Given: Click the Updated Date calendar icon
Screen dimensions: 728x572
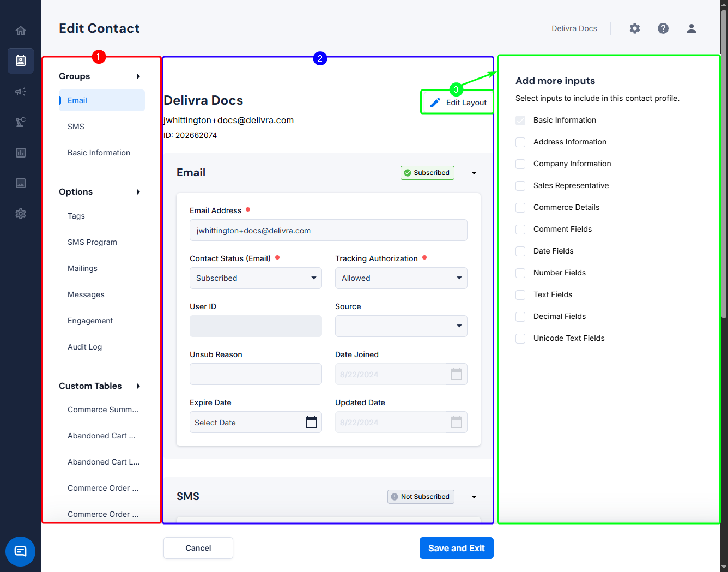Looking at the screenshot, I should (457, 422).
